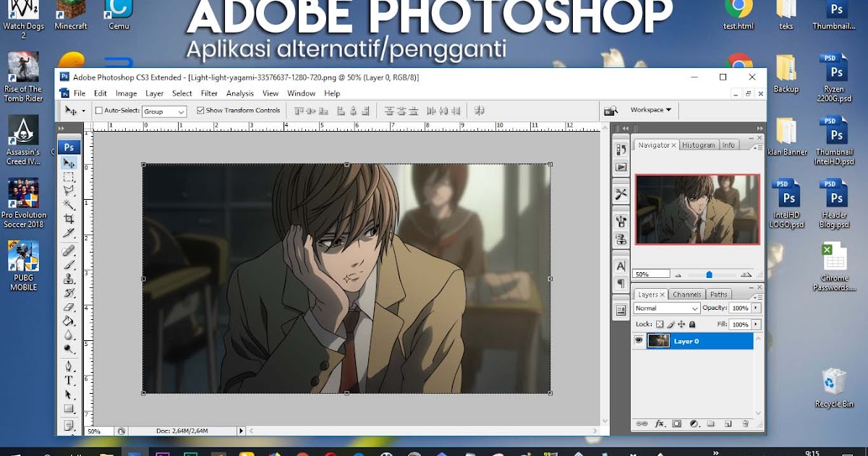Open the Paragraph panel icon in the dock

tap(621, 283)
